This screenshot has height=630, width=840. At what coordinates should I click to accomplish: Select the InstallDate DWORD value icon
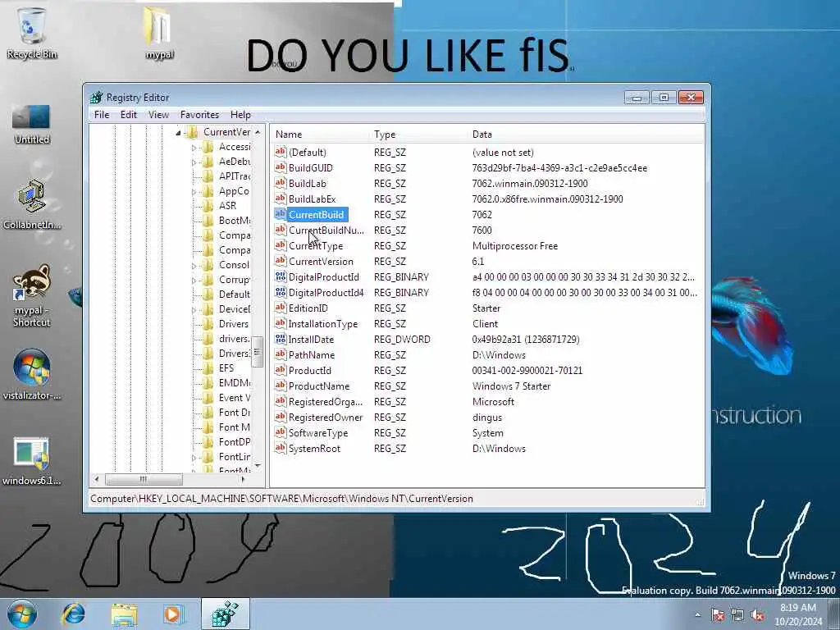281,339
